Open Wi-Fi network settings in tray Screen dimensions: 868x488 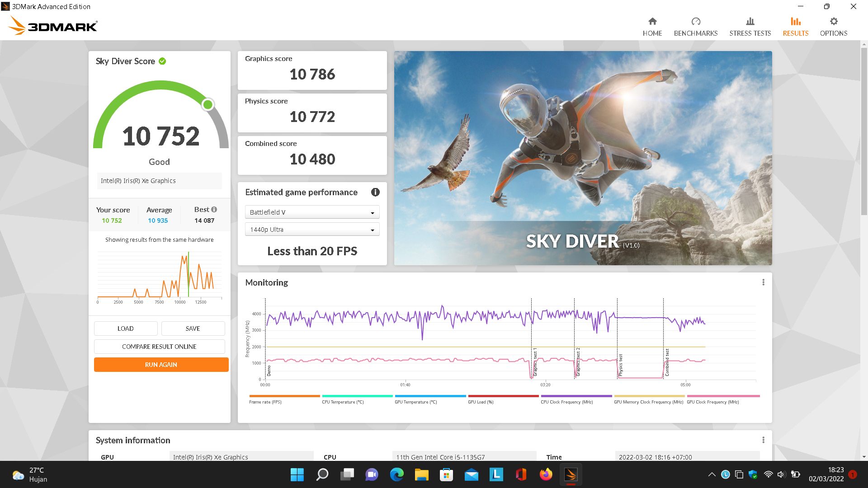pos(768,474)
